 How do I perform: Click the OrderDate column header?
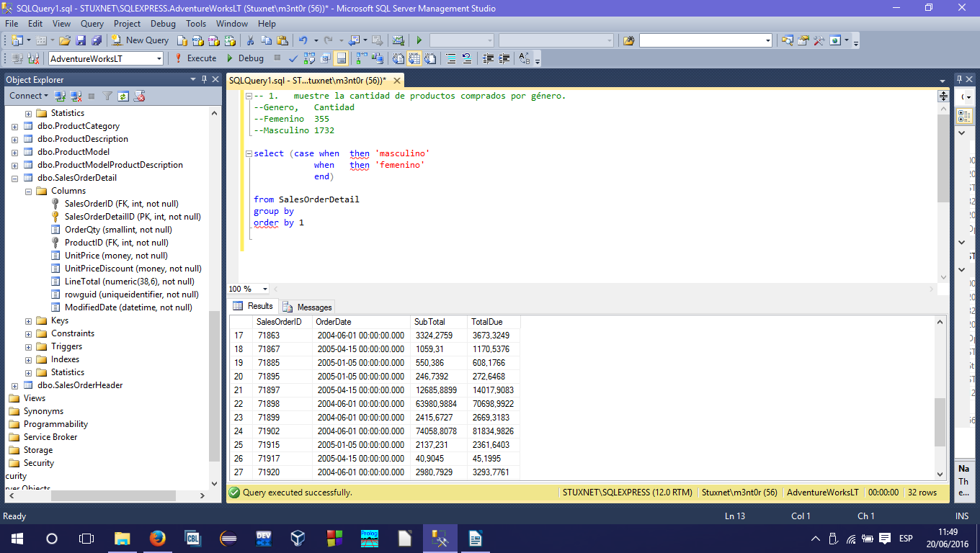pyautogui.click(x=362, y=322)
